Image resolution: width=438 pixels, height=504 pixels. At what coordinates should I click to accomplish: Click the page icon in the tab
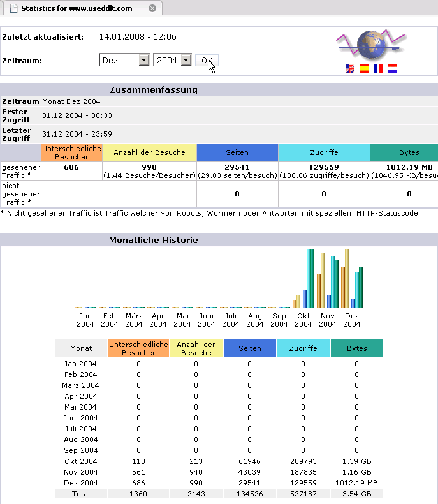coord(13,8)
